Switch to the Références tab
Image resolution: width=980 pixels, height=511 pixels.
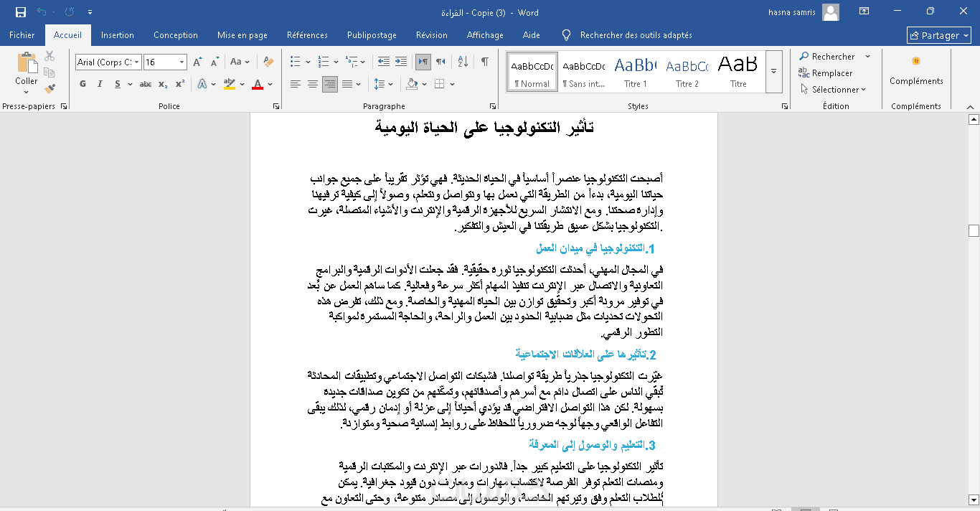click(307, 35)
